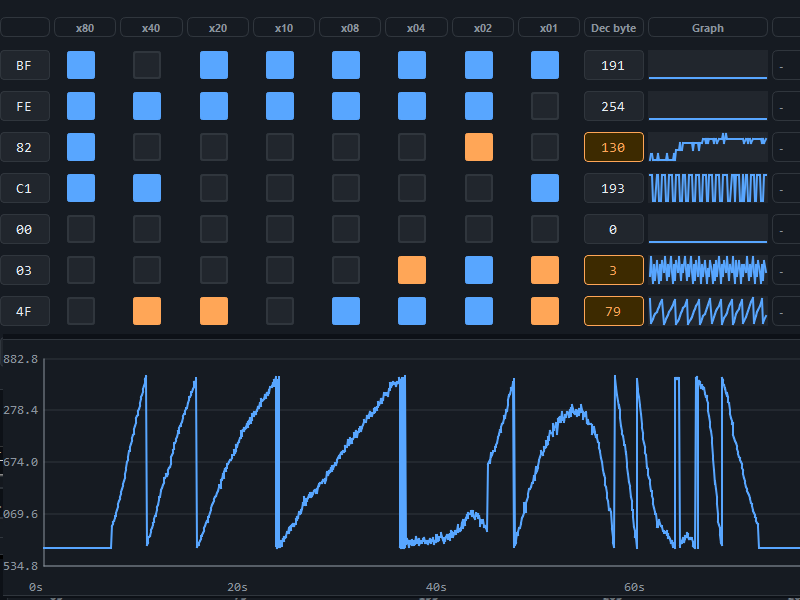The image size is (800, 600).
Task: Open the mini graph for row 03
Action: pyautogui.click(x=708, y=270)
